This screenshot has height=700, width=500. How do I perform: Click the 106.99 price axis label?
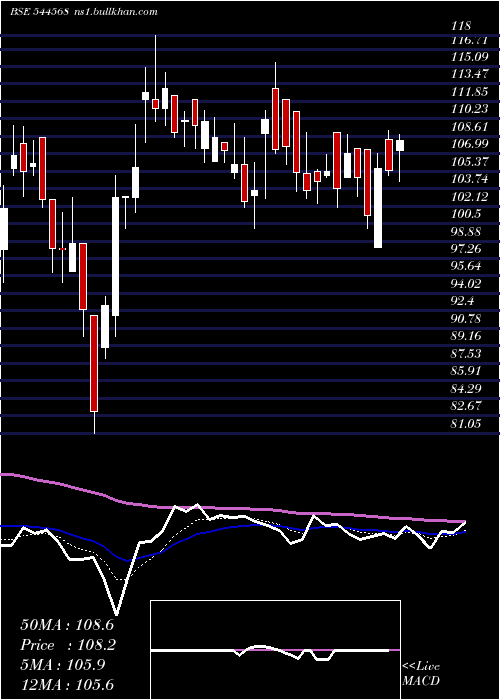coord(469,144)
